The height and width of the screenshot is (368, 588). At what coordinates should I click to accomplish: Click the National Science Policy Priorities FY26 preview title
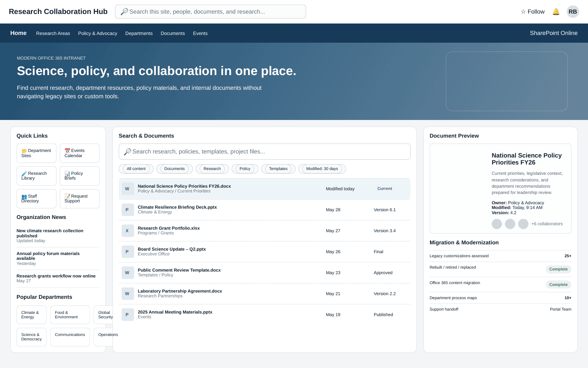(x=527, y=159)
